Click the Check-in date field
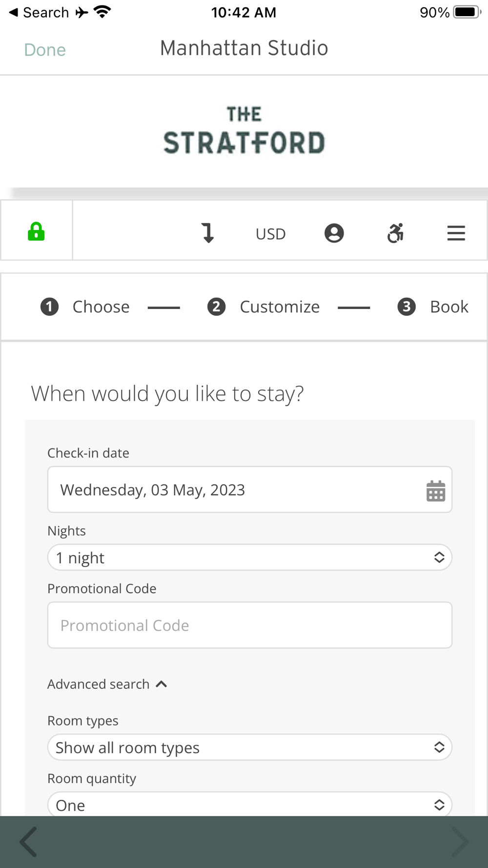This screenshot has width=488, height=868. pyautogui.click(x=234, y=490)
